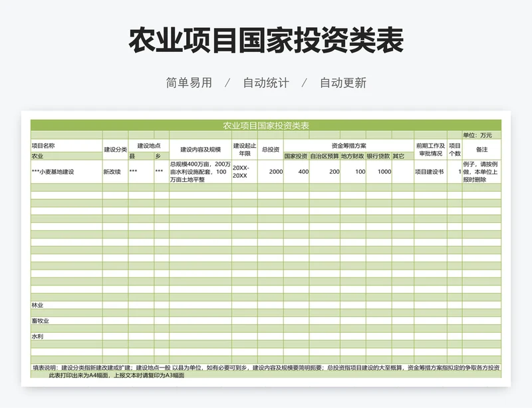Select the 国家投资 sub-header
The image size is (532, 408).
tap(296, 156)
